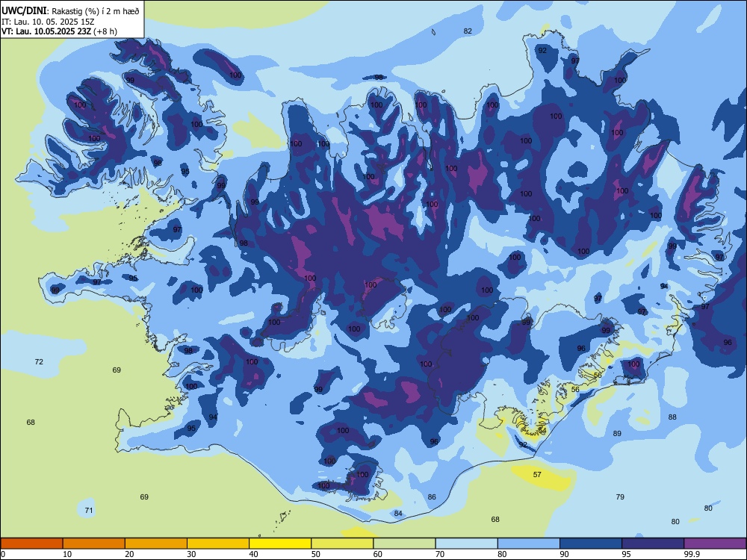Pick the 50–60% pale yellow legend swatch
The image size is (747, 560).
pyautogui.click(x=343, y=544)
